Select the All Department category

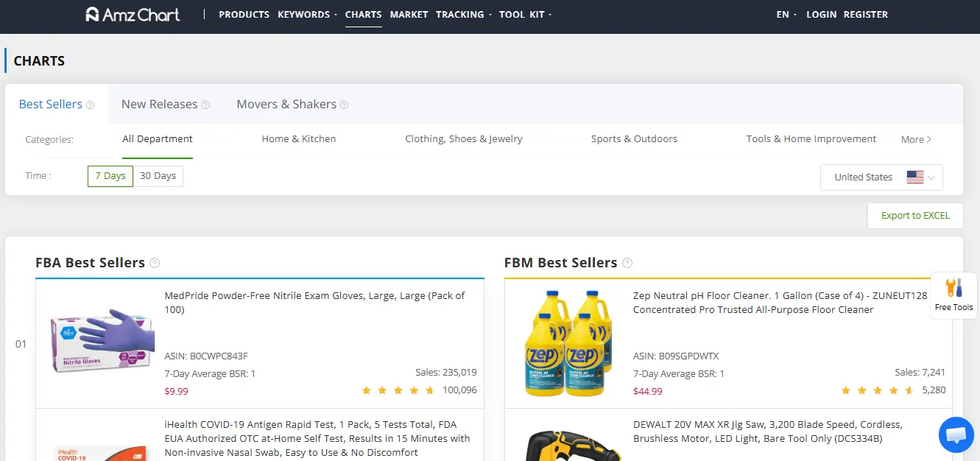click(x=158, y=138)
